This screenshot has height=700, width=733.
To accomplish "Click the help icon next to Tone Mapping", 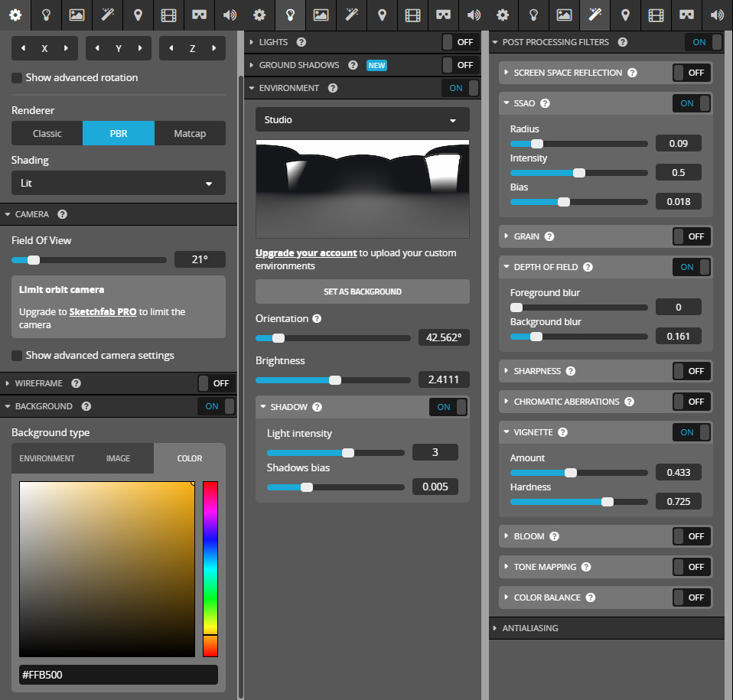I will pyautogui.click(x=586, y=567).
